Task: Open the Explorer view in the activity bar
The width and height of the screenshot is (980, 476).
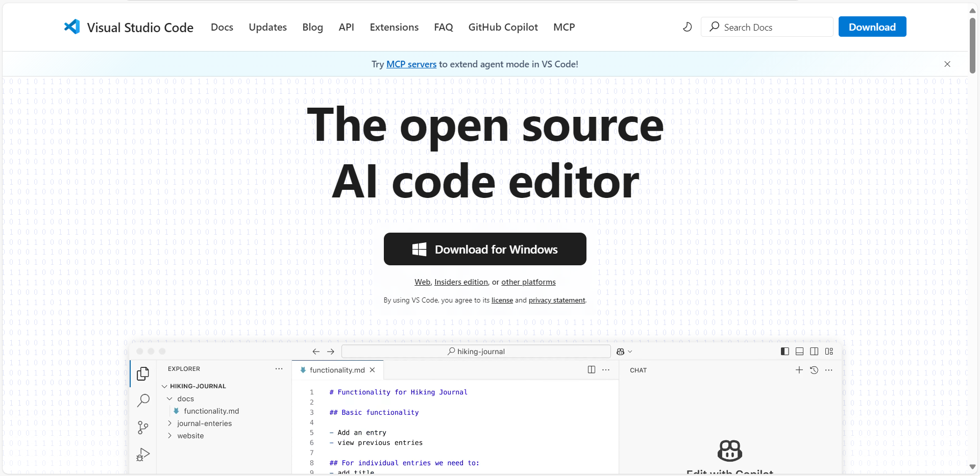Action: [143, 373]
